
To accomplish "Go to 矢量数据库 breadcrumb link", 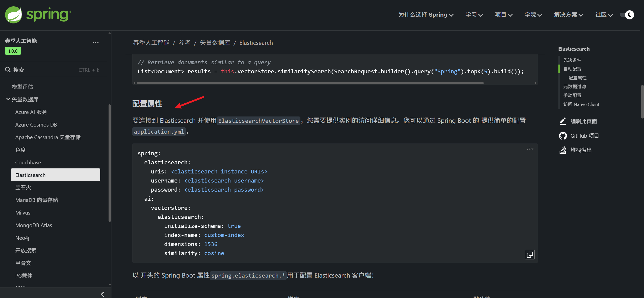I will (x=215, y=43).
